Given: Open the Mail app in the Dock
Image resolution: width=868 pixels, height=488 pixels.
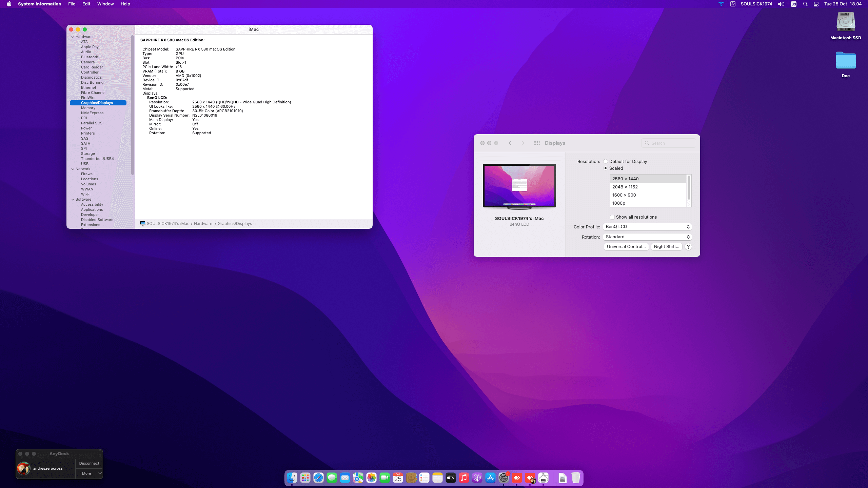Looking at the screenshot, I should pyautogui.click(x=345, y=478).
